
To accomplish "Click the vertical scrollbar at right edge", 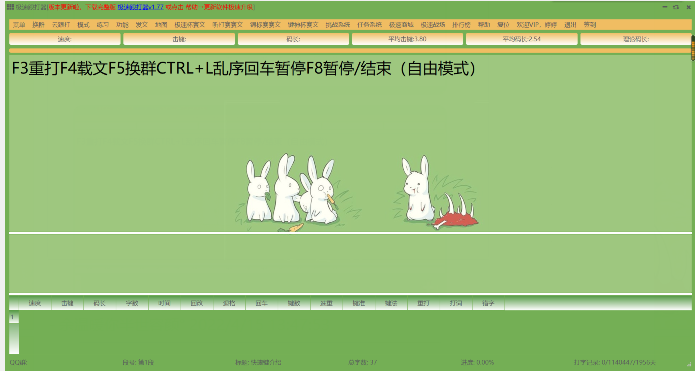I will [x=693, y=48].
